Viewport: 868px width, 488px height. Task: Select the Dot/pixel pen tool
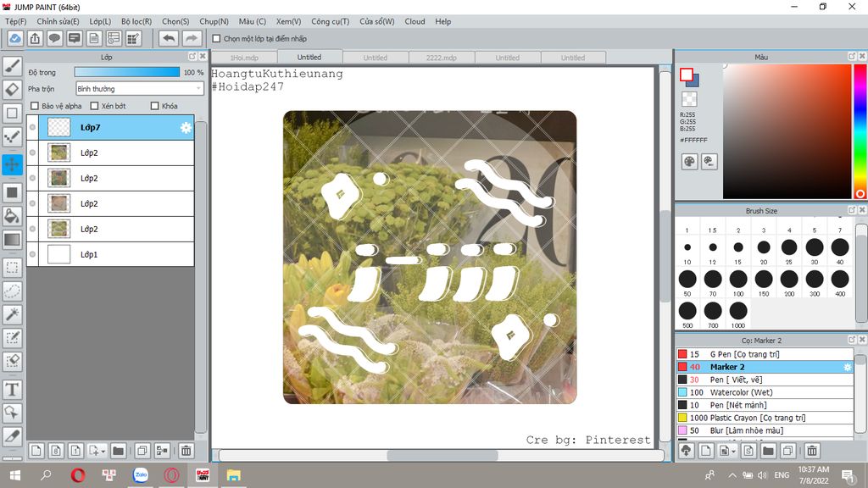[x=12, y=136]
